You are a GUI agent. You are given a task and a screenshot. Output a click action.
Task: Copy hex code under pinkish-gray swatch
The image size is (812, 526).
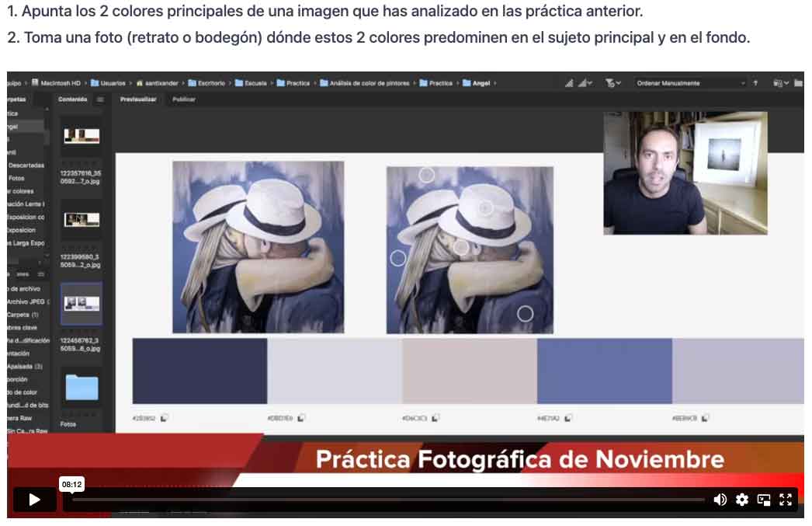click(436, 418)
